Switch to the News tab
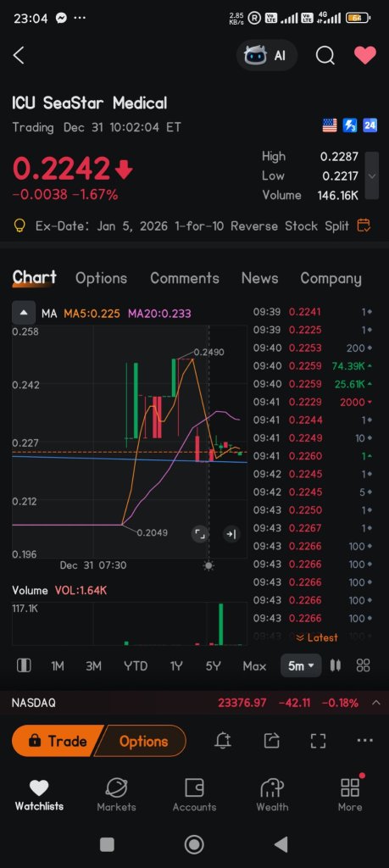389x868 pixels. tap(259, 278)
